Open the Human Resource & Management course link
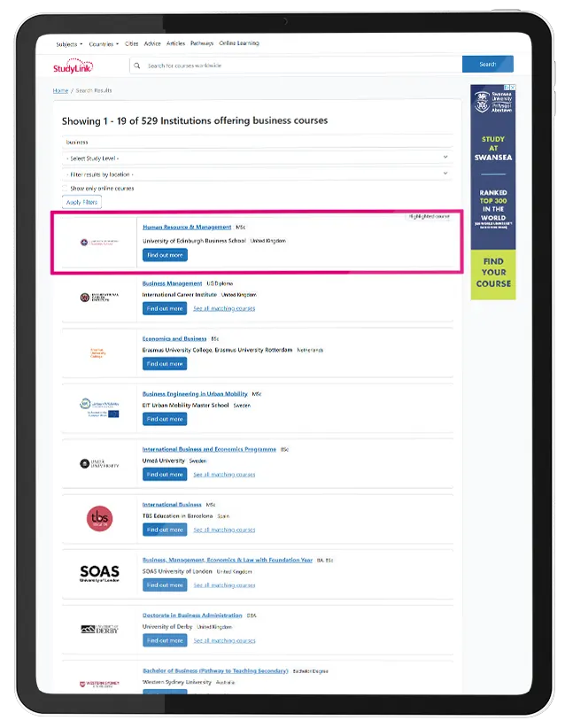Screen dimensions: 565x728 click(x=187, y=228)
